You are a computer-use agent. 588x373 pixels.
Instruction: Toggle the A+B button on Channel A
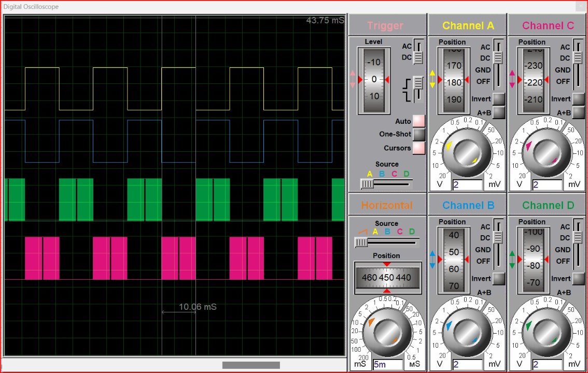[499, 112]
